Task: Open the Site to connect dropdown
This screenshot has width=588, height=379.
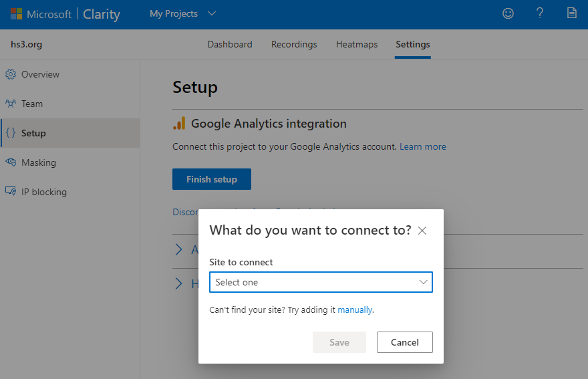Action: (321, 282)
